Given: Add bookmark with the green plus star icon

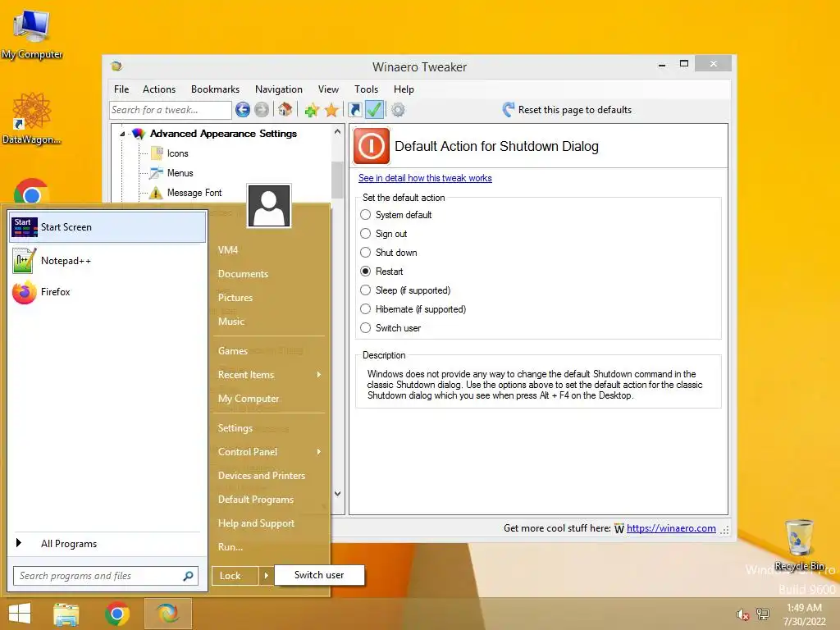Looking at the screenshot, I should pyautogui.click(x=312, y=111).
